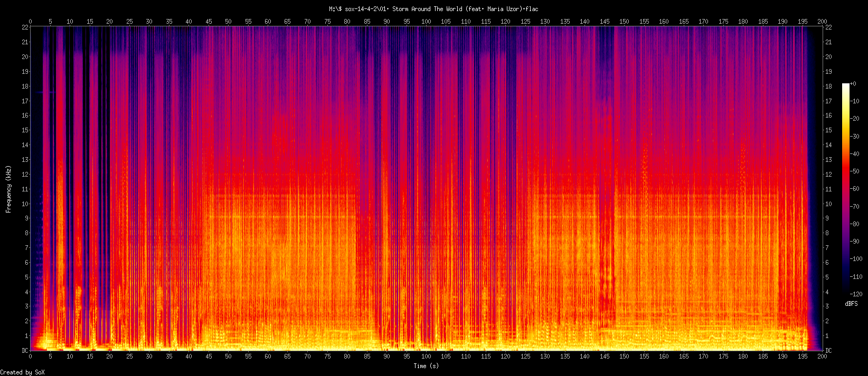Click the Storm Around The World flac title
Screen dimensions: 868x376
(x=433, y=9)
